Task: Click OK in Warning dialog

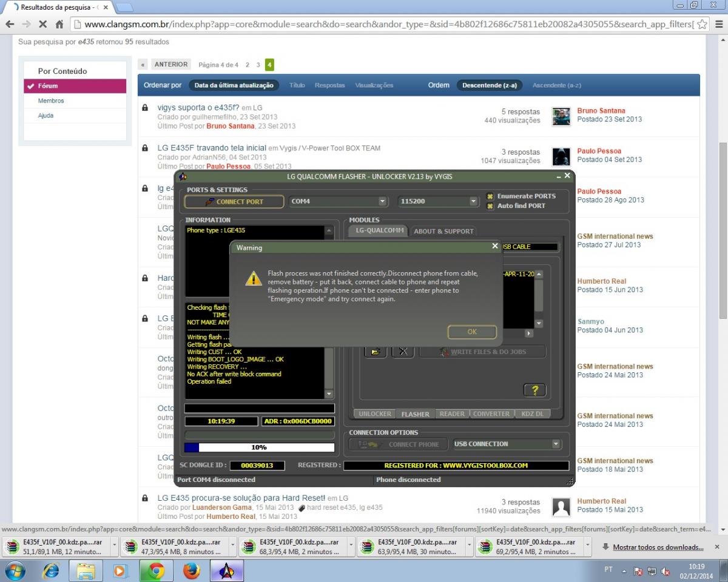Action: (x=472, y=332)
